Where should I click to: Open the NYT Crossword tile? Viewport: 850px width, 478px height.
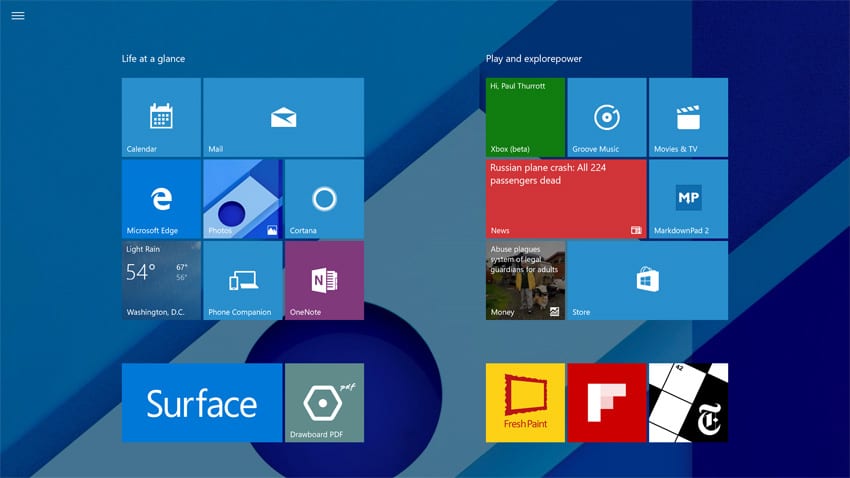coord(688,403)
